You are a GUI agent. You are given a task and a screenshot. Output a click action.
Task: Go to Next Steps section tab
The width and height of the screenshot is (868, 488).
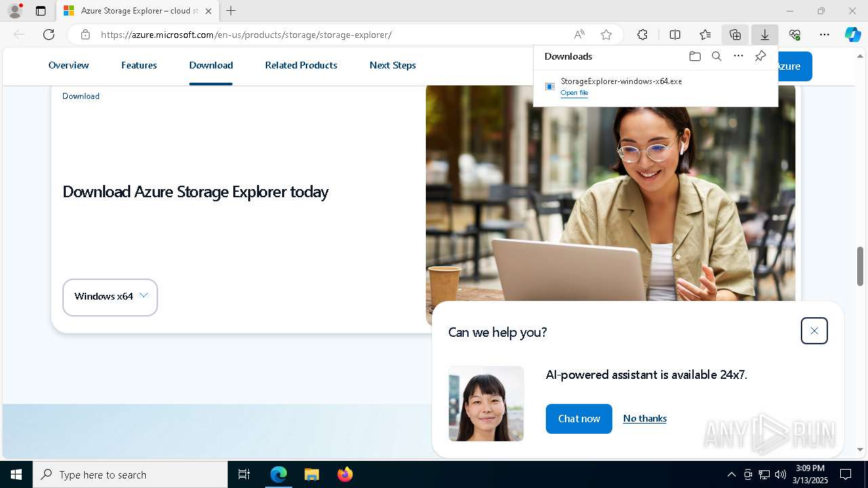point(393,65)
